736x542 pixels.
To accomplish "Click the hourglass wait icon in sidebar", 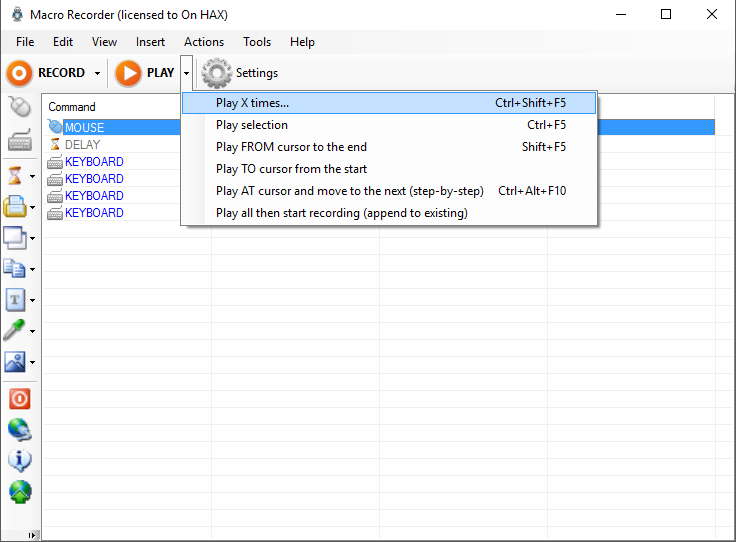I will [x=15, y=176].
